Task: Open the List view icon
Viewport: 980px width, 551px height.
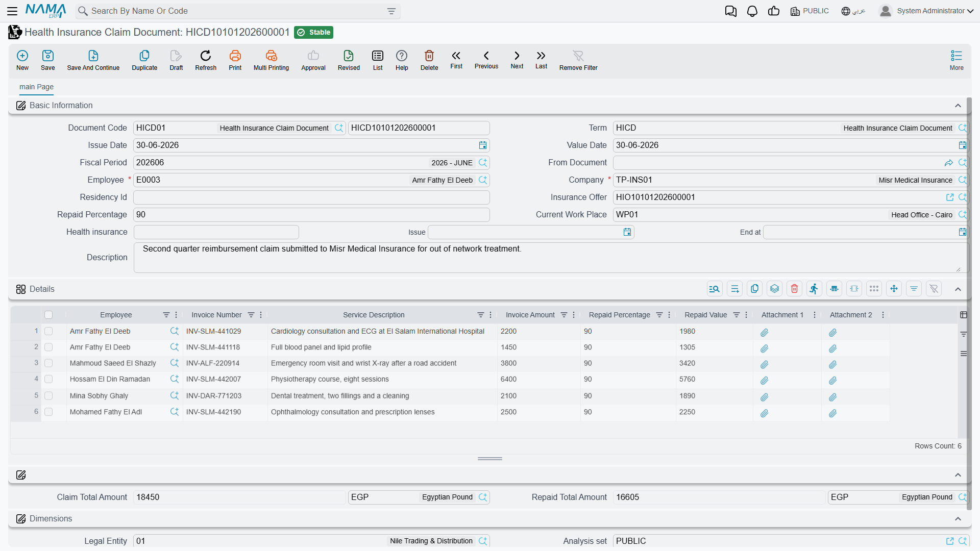Action: click(x=378, y=56)
